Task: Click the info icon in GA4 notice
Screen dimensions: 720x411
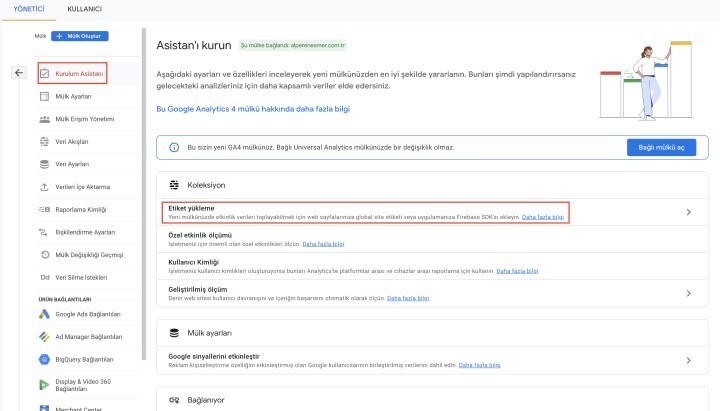Action: point(174,147)
